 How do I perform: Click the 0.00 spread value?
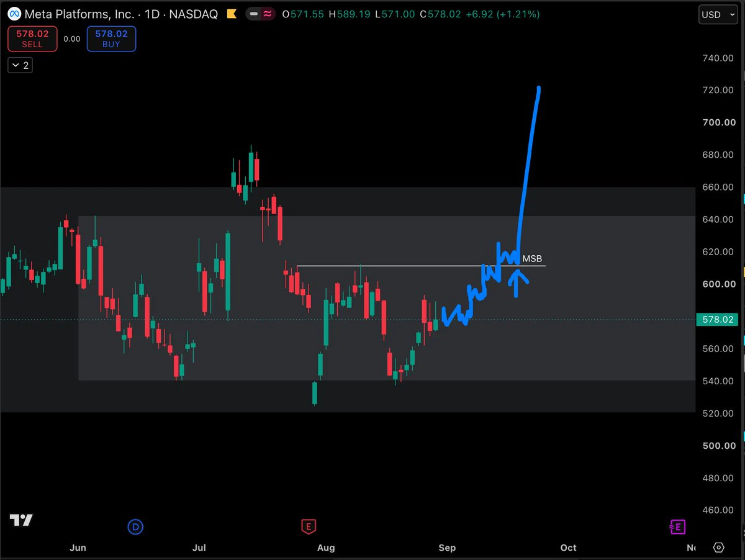point(72,39)
